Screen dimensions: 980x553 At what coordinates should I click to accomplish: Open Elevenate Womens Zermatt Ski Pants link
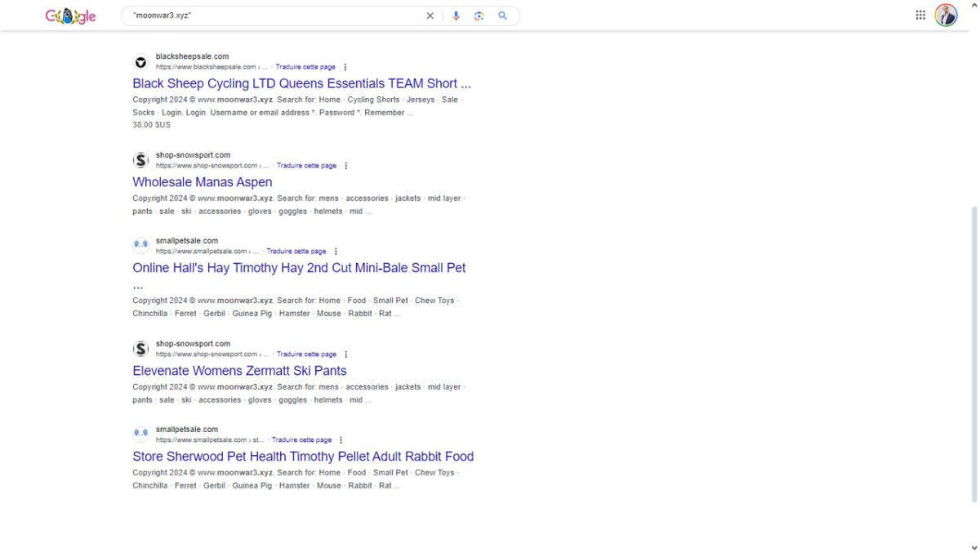[239, 371]
